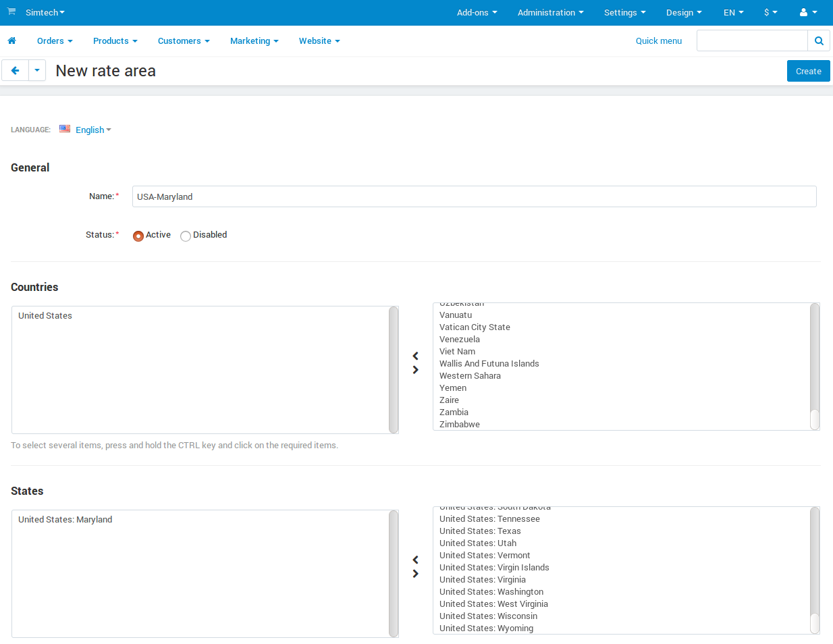Screen dimensions: 833x644
Task: Add state with left arrow in States
Action: click(415, 560)
